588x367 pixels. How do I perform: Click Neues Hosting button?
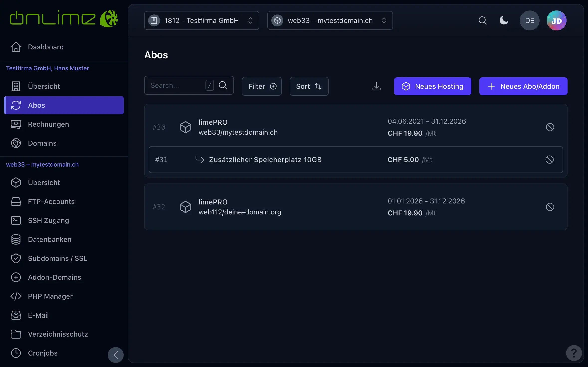(x=432, y=86)
